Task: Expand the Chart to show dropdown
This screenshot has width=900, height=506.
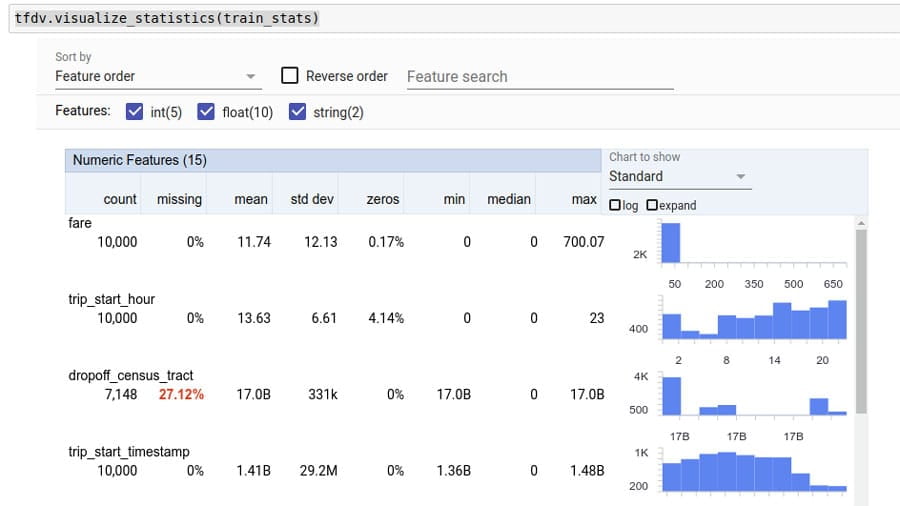Action: [x=740, y=177]
